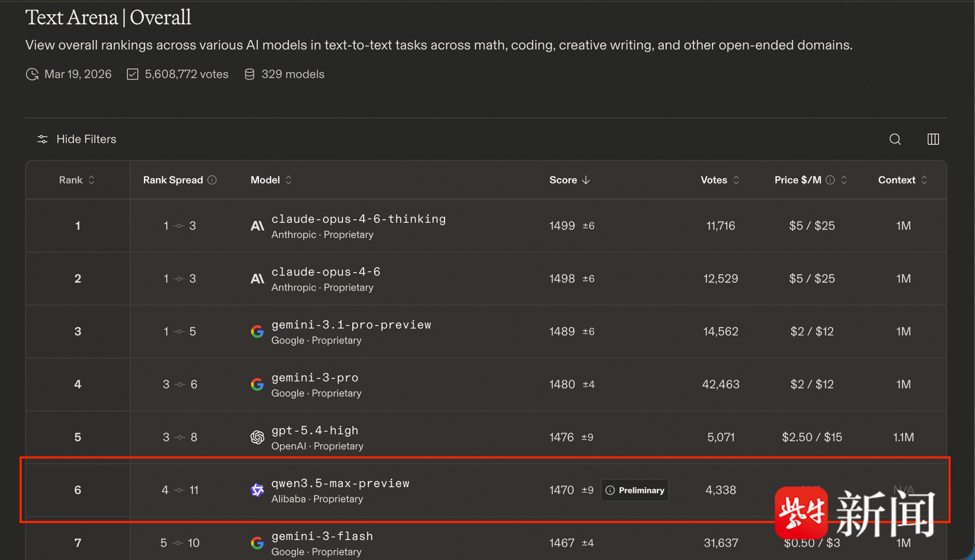Click the Alibaba Qwen logo icon
This screenshot has width=975, height=560.
(x=257, y=490)
